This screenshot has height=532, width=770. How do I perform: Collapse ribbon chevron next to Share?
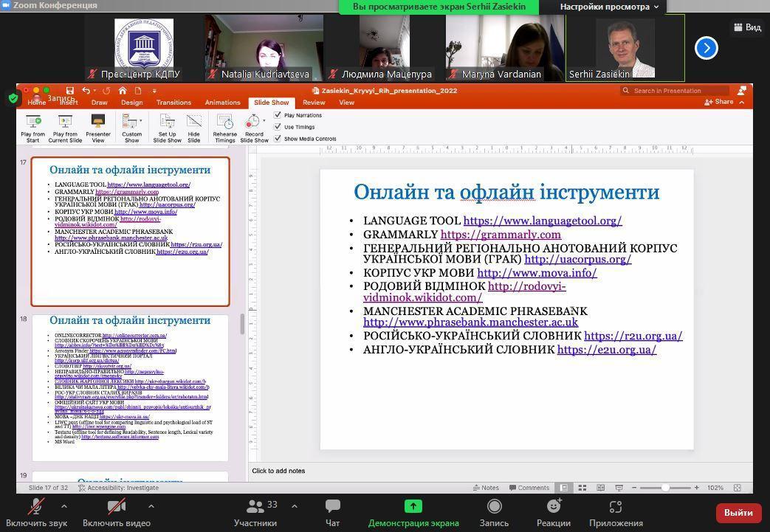[741, 102]
